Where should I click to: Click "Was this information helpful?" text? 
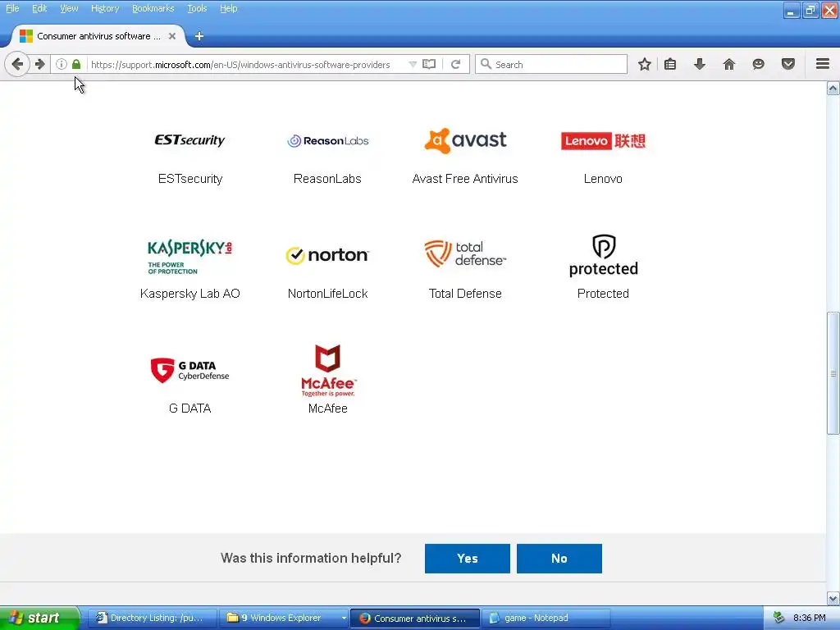coord(311,558)
